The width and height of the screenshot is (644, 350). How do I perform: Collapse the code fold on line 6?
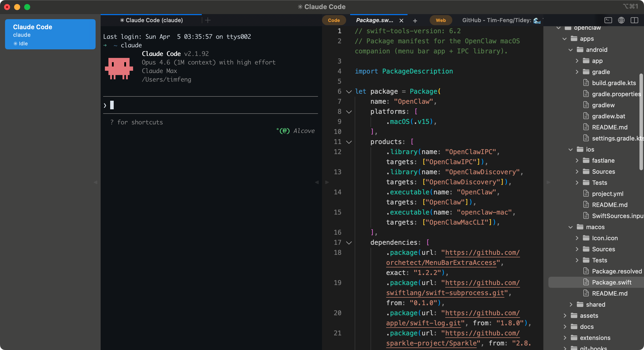[x=348, y=91]
